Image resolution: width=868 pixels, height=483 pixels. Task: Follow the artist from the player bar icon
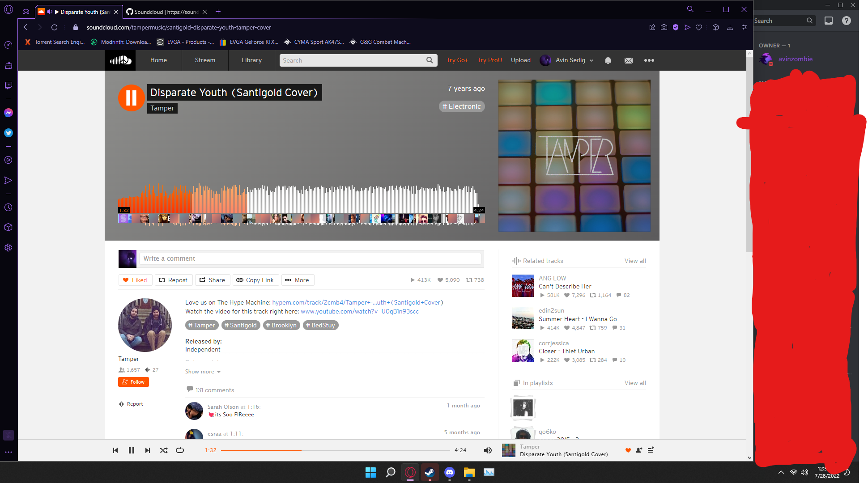pyautogui.click(x=639, y=450)
